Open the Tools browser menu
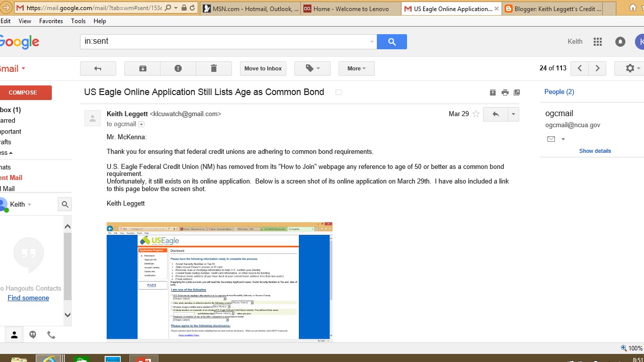Image resolution: width=644 pixels, height=362 pixels. tap(78, 21)
